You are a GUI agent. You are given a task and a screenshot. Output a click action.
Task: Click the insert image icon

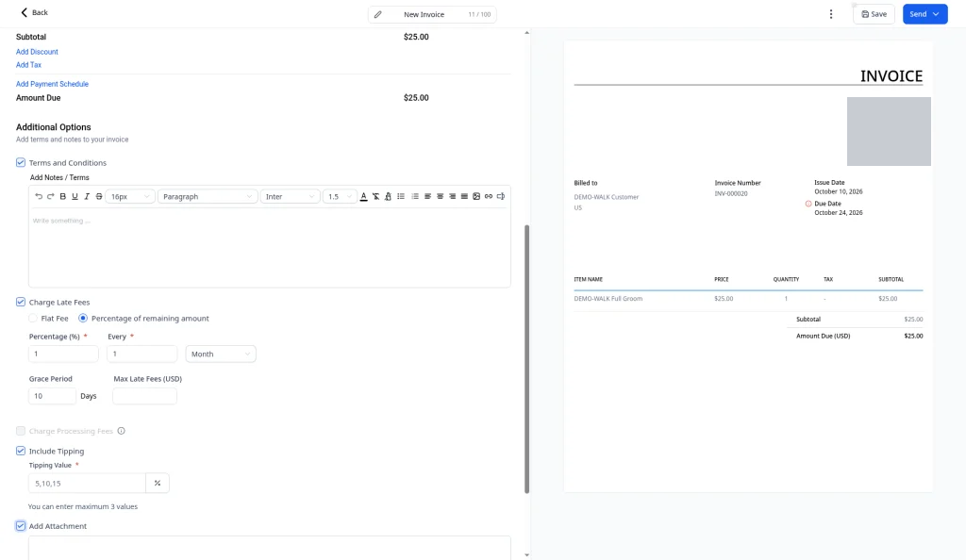click(476, 196)
